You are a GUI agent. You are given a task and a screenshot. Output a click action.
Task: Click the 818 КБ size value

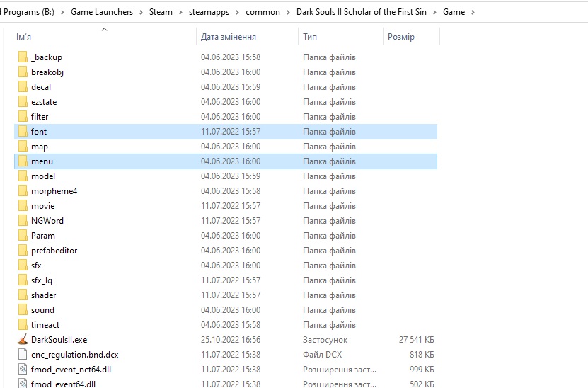(x=422, y=355)
